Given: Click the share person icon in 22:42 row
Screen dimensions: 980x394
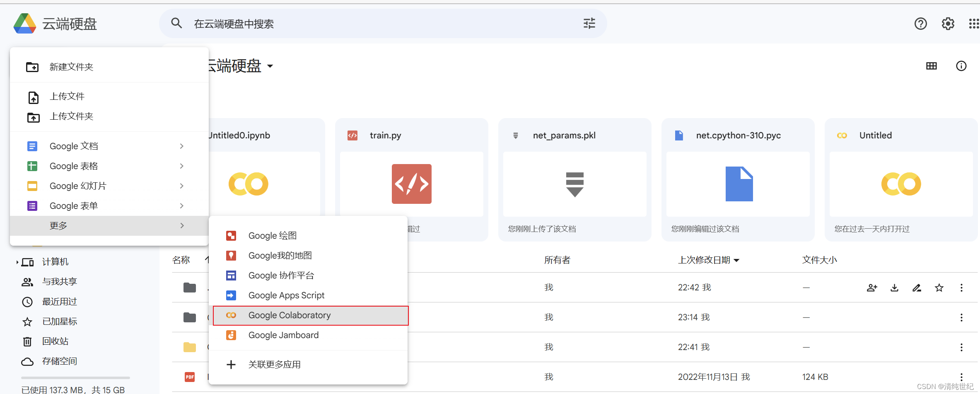Looking at the screenshot, I should coord(872,288).
